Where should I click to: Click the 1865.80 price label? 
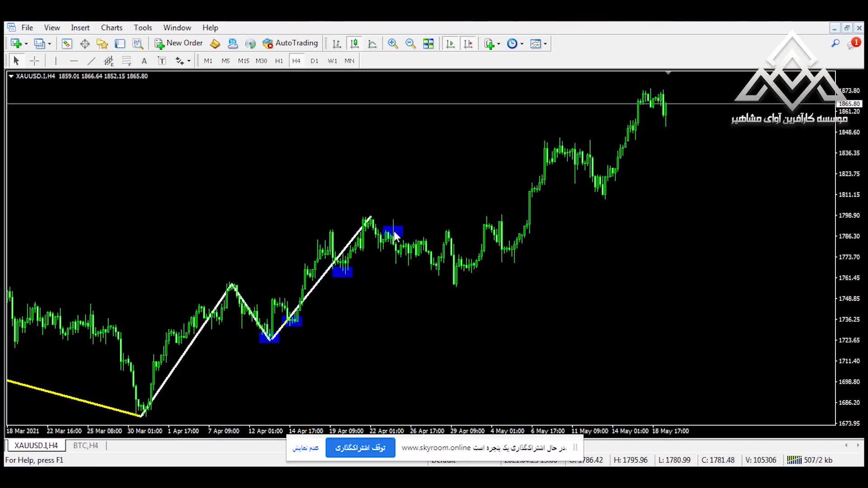pos(849,104)
